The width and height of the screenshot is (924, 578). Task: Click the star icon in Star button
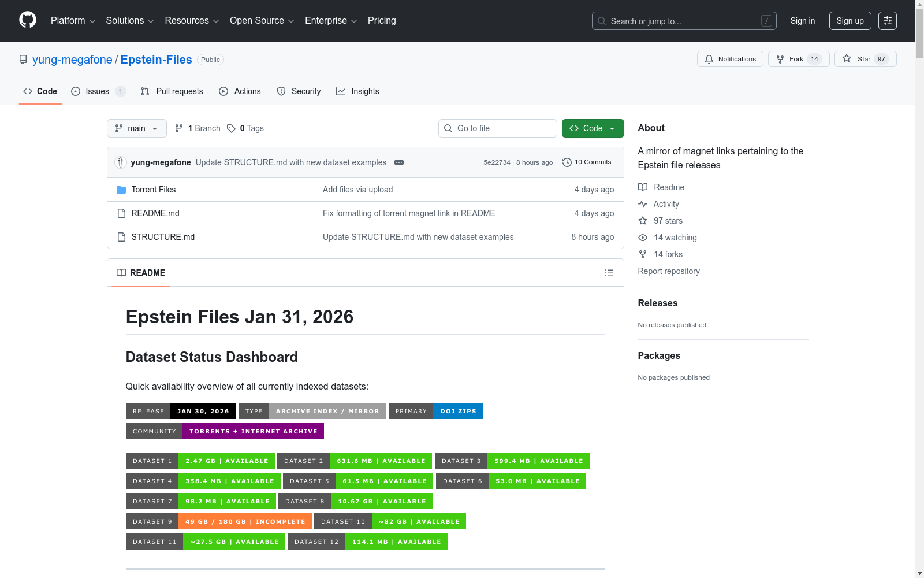847,58
